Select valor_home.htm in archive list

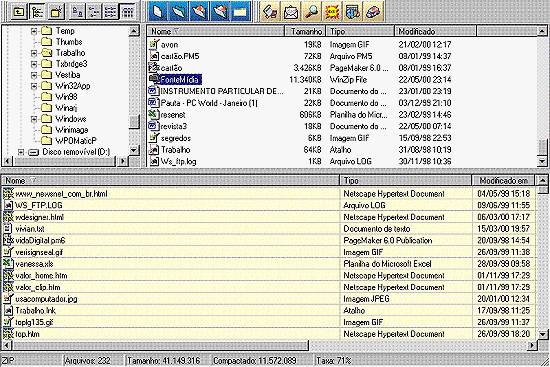click(x=41, y=275)
